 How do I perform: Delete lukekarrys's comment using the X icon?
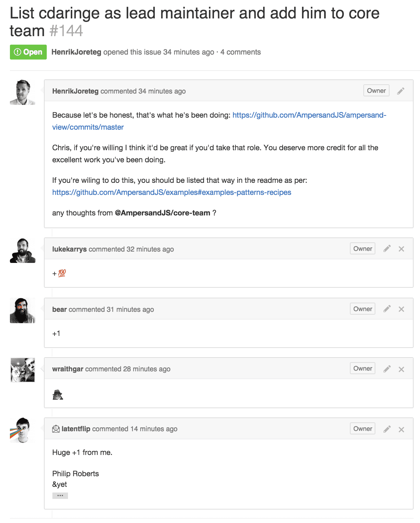[401, 249]
